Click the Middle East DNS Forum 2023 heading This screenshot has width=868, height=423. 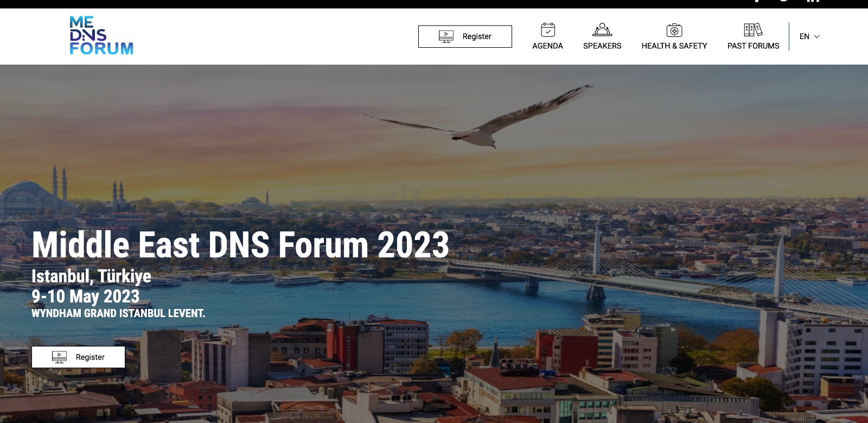(x=240, y=244)
